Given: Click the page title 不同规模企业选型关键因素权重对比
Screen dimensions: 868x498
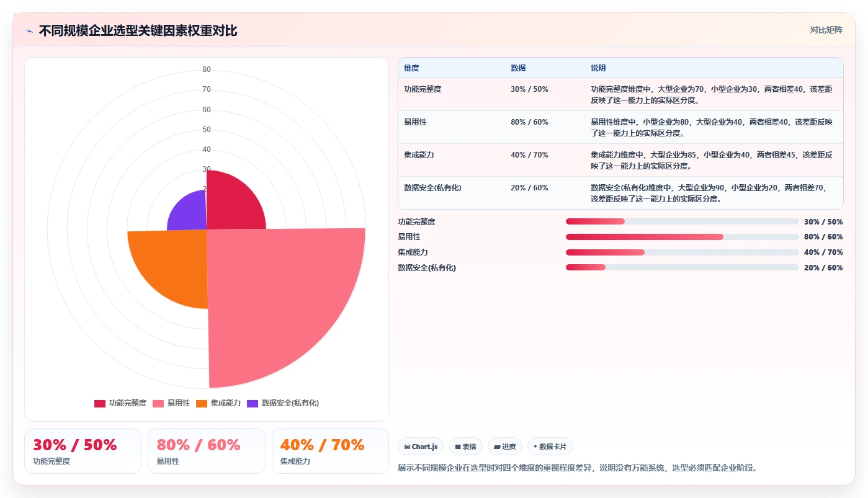Looking at the screenshot, I should (x=138, y=31).
